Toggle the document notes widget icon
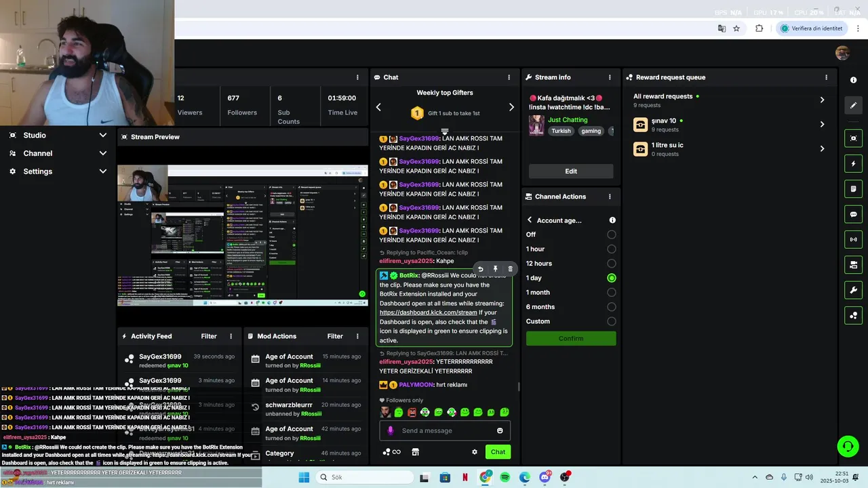This screenshot has width=868, height=488. point(853,188)
